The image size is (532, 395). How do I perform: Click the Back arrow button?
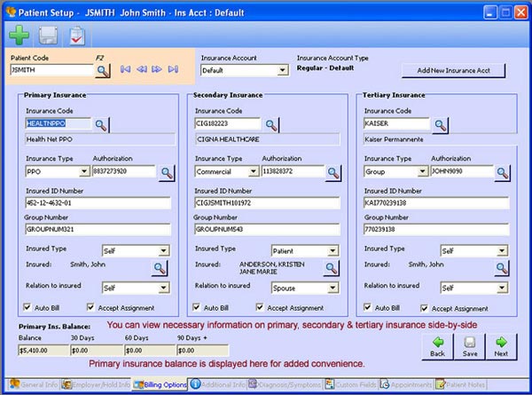(x=436, y=345)
